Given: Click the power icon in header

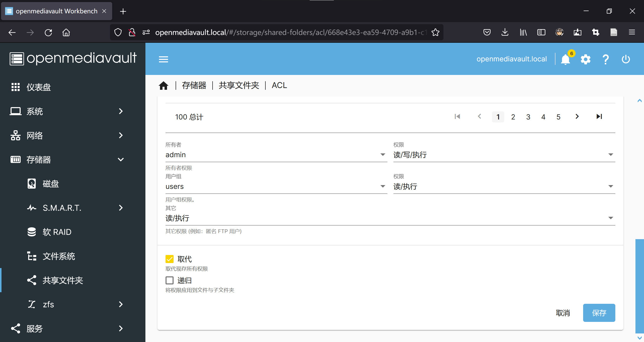Looking at the screenshot, I should [x=626, y=60].
